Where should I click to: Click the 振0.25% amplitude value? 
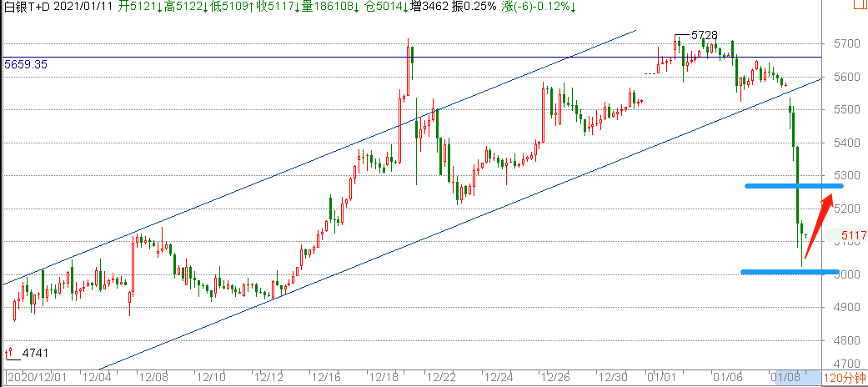tap(474, 8)
